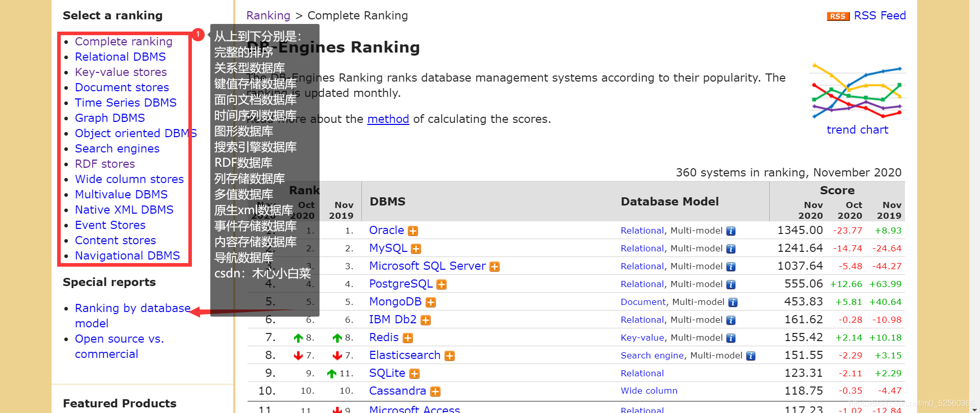The image size is (980, 413).
Task: Open Wide column stores ranking
Action: pos(129,179)
